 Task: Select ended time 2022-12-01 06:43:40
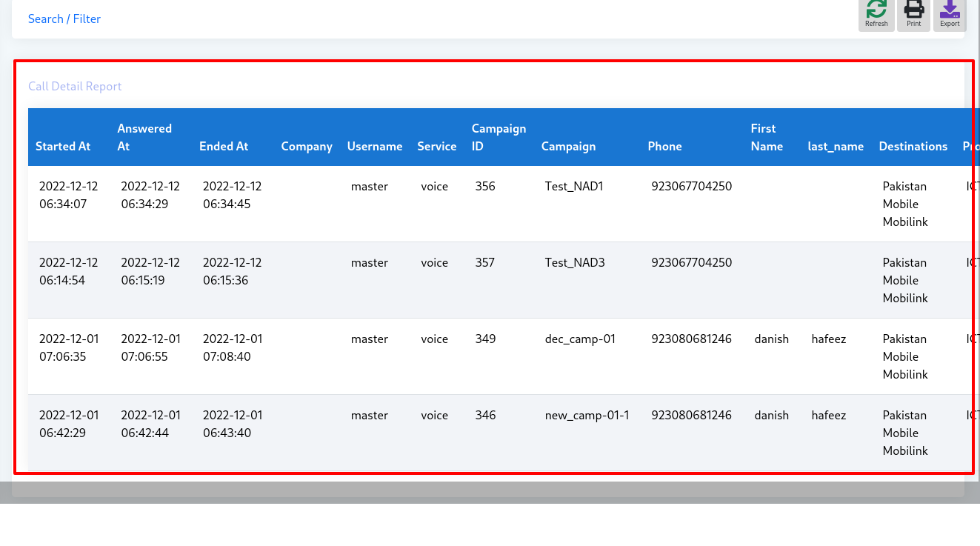point(233,424)
